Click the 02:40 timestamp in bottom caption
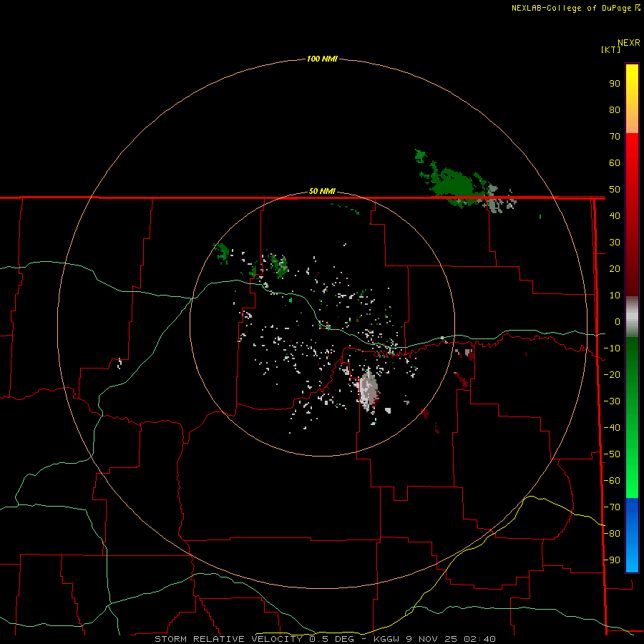 [479, 639]
